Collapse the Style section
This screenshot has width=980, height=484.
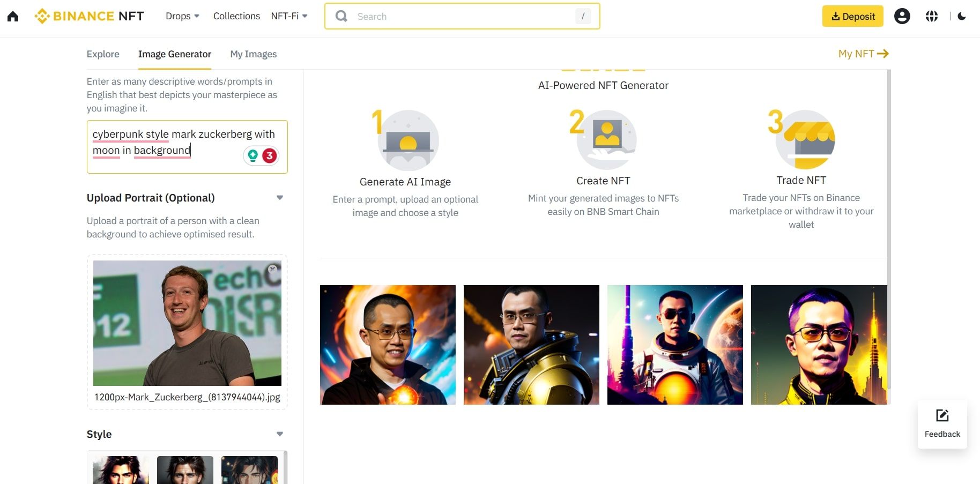[x=279, y=434]
